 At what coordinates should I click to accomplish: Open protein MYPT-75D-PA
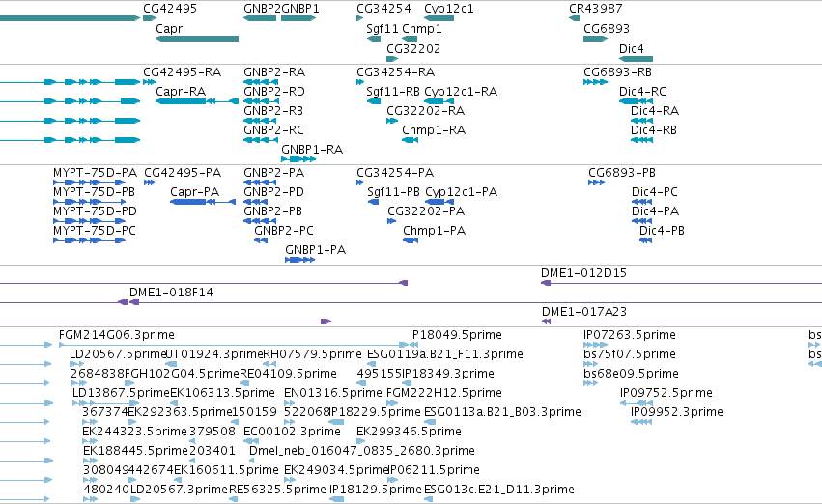pyautogui.click(x=95, y=173)
